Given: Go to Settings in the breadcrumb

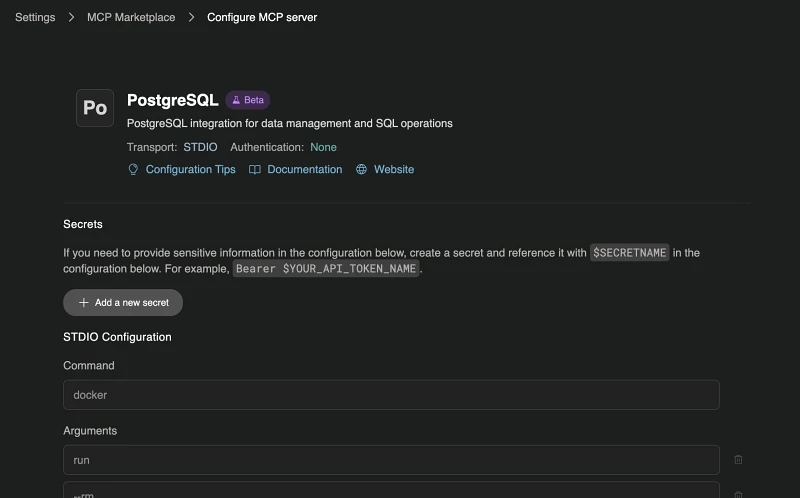Looking at the screenshot, I should point(35,17).
